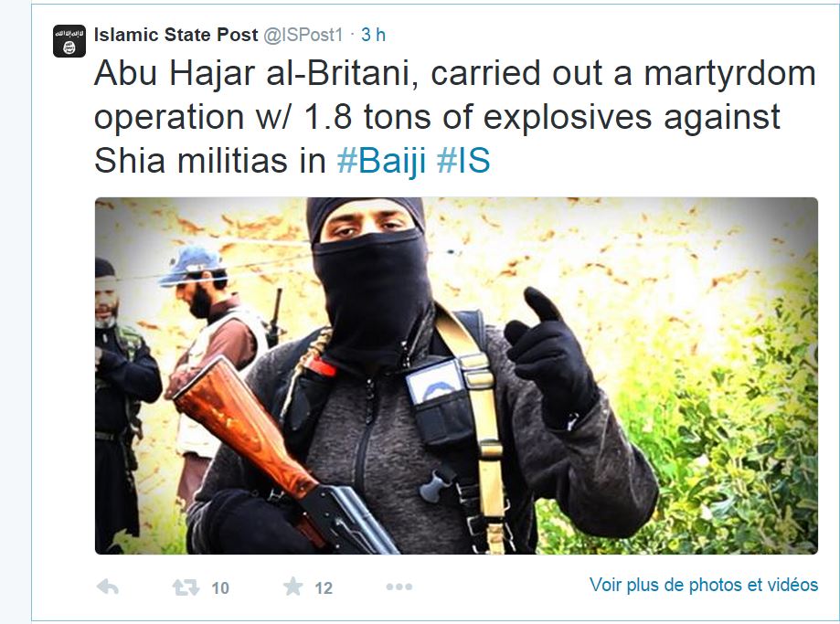This screenshot has width=840, height=624.
Task: Click the @ISPost1 handle
Action: pos(303,35)
